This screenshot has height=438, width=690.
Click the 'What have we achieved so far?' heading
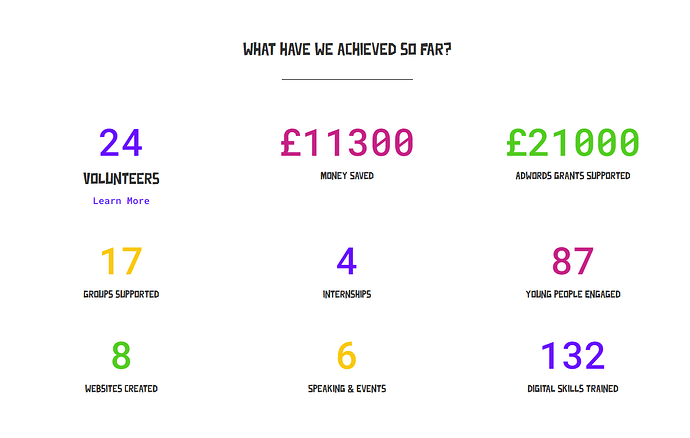347,49
